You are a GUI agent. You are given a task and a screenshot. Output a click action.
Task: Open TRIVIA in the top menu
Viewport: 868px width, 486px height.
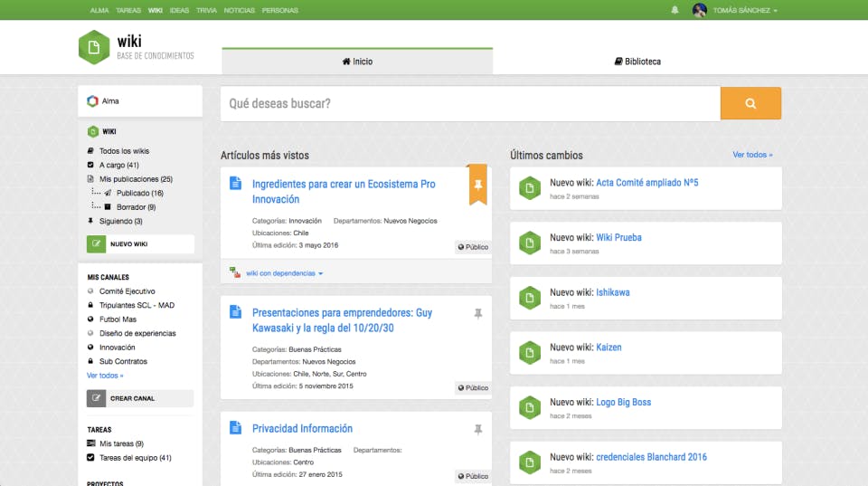coord(206,11)
